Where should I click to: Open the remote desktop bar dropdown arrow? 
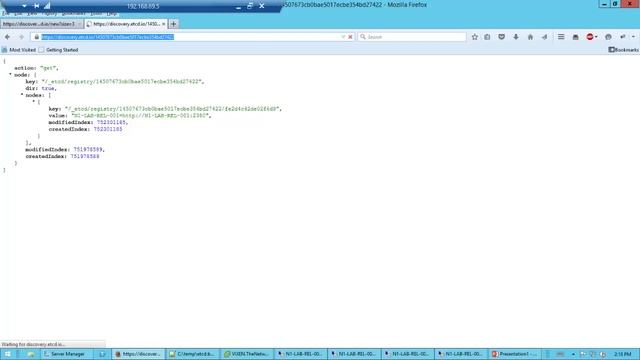[24, 6]
